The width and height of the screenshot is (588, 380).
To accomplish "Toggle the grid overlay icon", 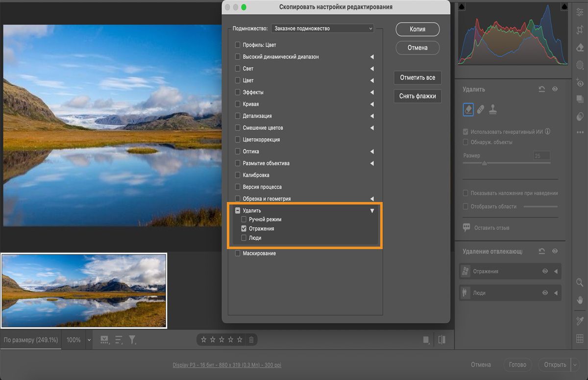I will coord(580,338).
